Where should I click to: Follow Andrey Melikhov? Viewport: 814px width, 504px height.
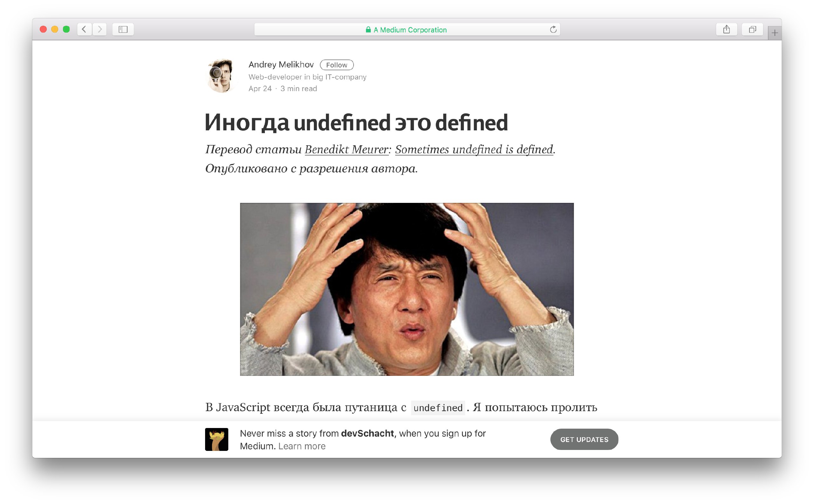[337, 65]
